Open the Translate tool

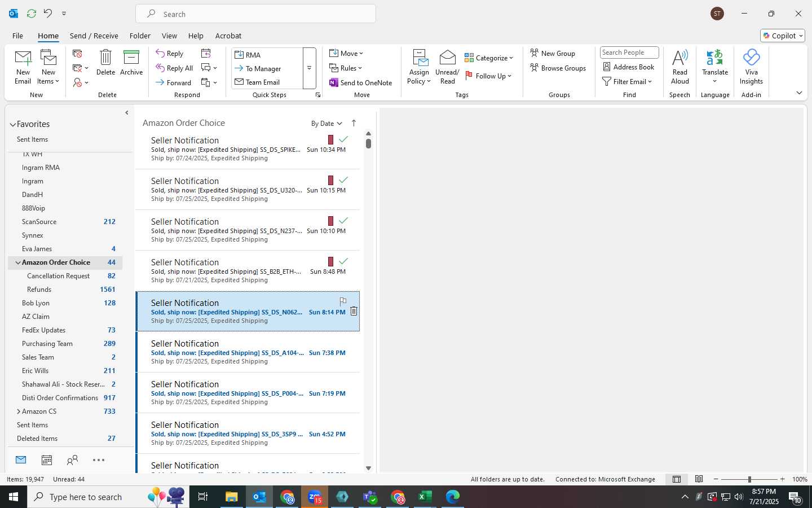tap(715, 67)
